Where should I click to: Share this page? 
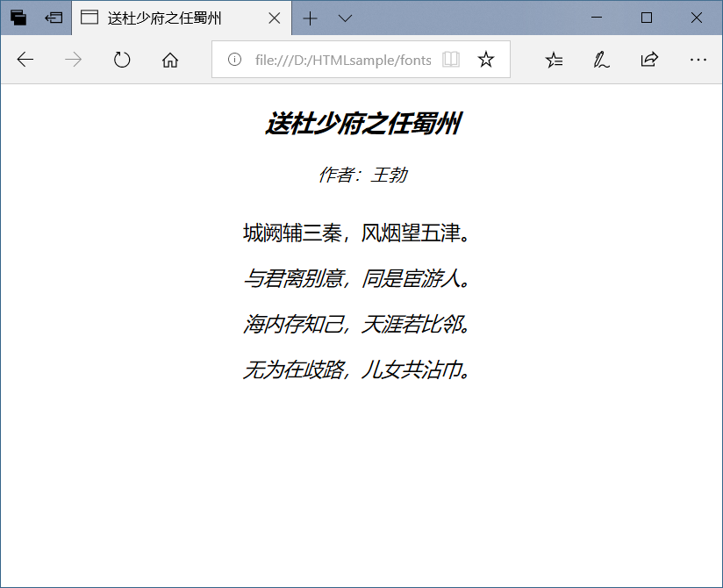click(x=649, y=60)
